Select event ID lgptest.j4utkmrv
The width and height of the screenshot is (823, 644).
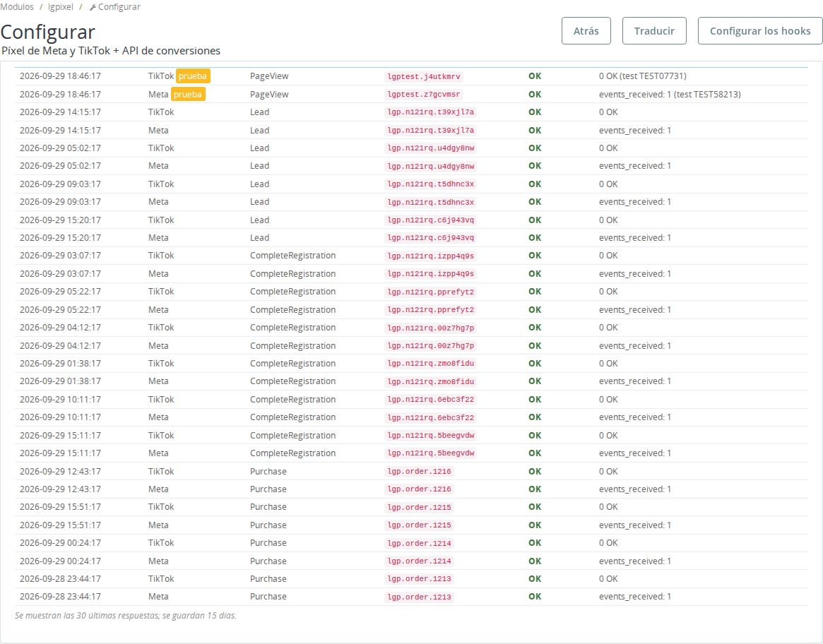pyautogui.click(x=424, y=77)
